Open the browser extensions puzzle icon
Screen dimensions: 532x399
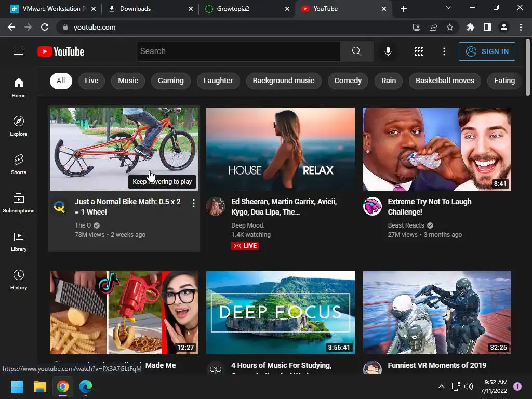470,27
